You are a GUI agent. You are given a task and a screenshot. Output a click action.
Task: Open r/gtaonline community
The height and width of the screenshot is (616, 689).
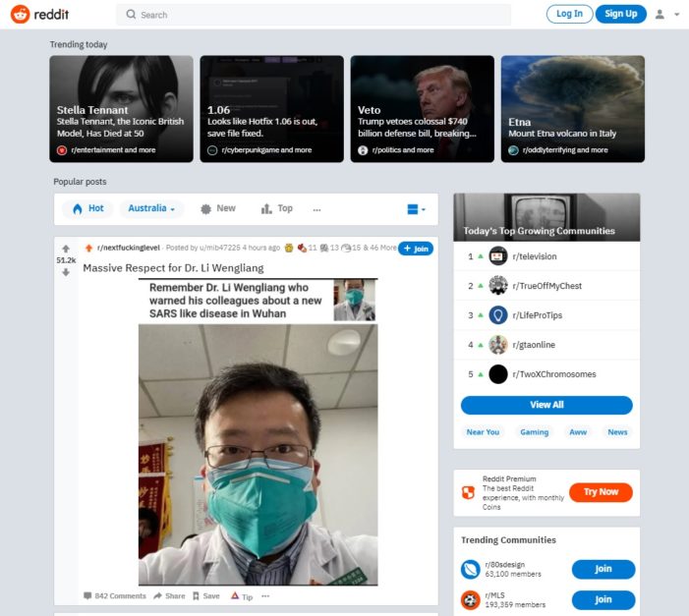click(x=534, y=345)
